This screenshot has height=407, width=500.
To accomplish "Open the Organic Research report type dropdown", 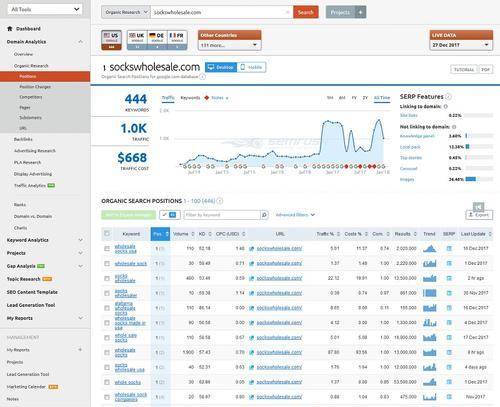I will click(126, 12).
